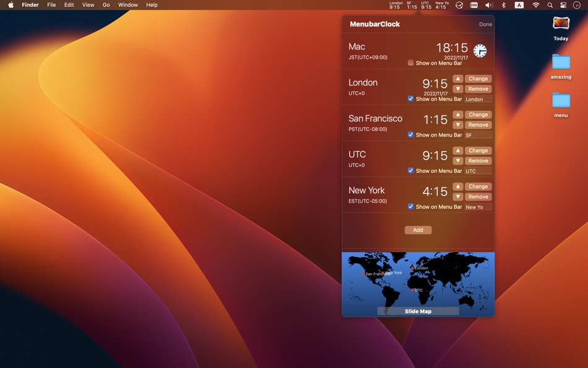Click the UTC menu bar label field
588x368 pixels.
tap(478, 171)
